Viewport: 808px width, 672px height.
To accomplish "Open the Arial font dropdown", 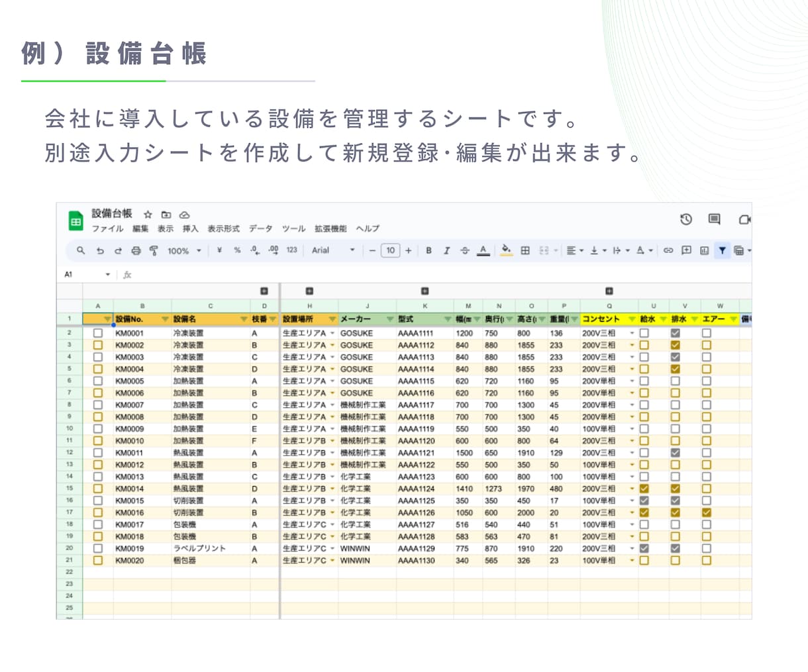I will coord(334,250).
